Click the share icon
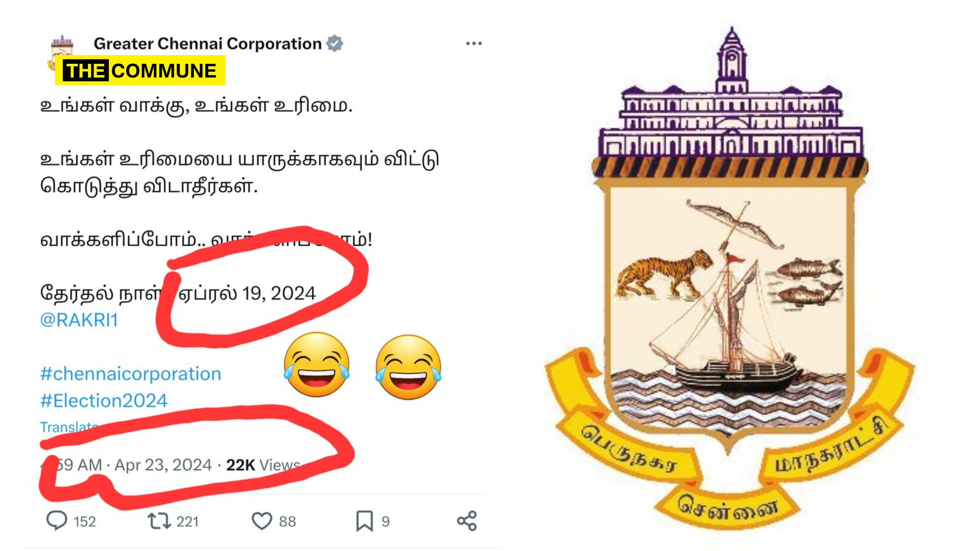This screenshot has height=551, width=980. click(x=467, y=521)
